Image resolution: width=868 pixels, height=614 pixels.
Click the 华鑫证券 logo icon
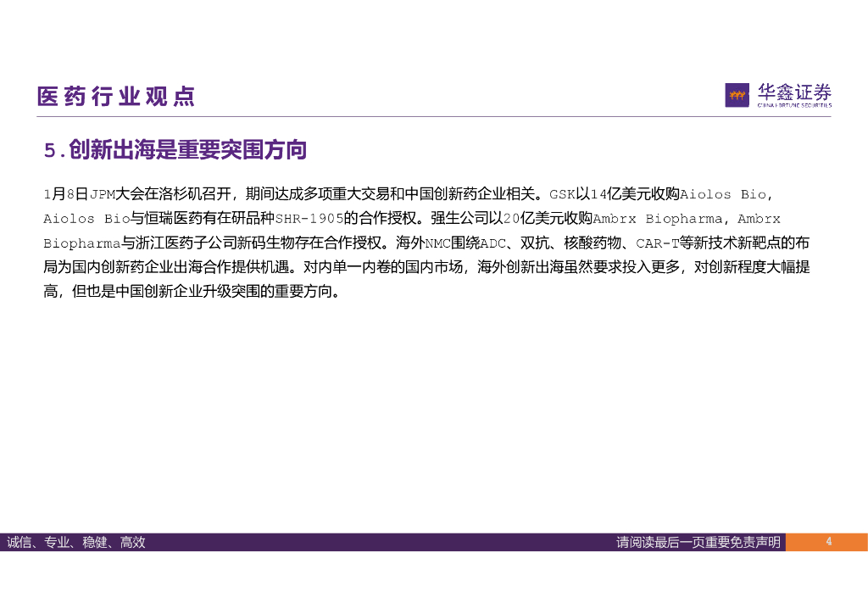click(737, 95)
